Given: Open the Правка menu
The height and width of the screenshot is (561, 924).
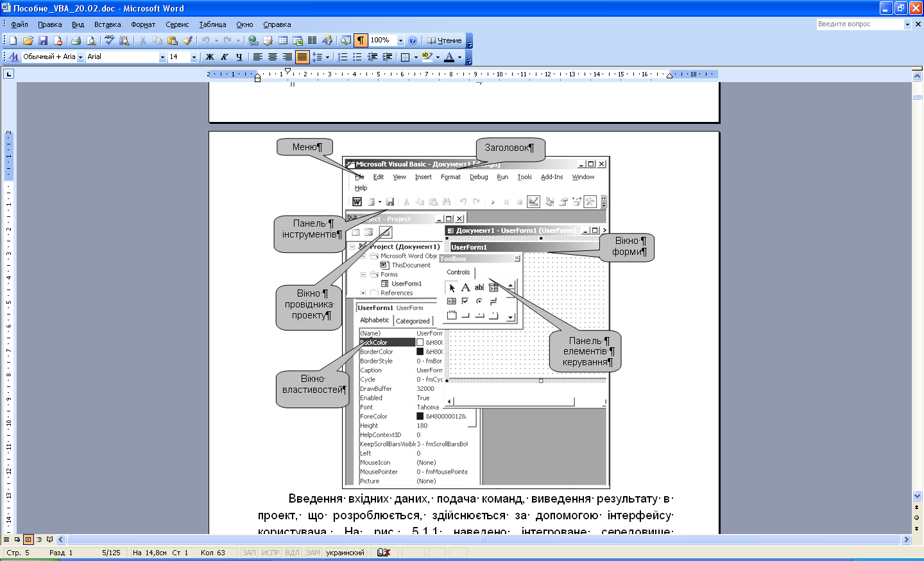Looking at the screenshot, I should tap(49, 24).
